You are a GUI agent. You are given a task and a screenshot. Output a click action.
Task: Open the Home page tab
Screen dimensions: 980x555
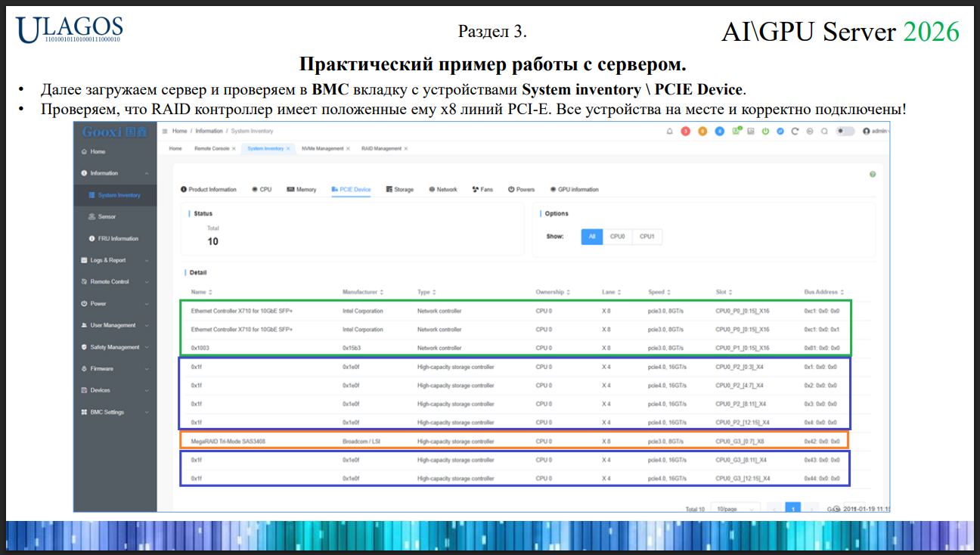click(175, 148)
